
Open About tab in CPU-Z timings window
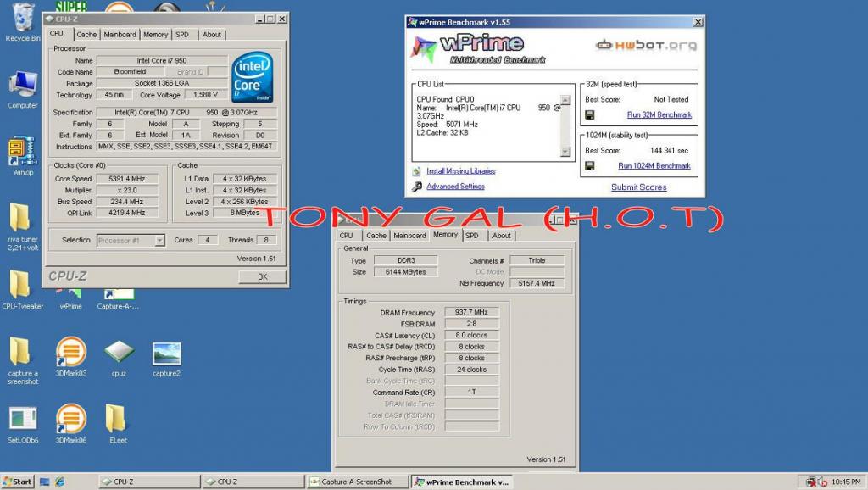click(x=502, y=236)
